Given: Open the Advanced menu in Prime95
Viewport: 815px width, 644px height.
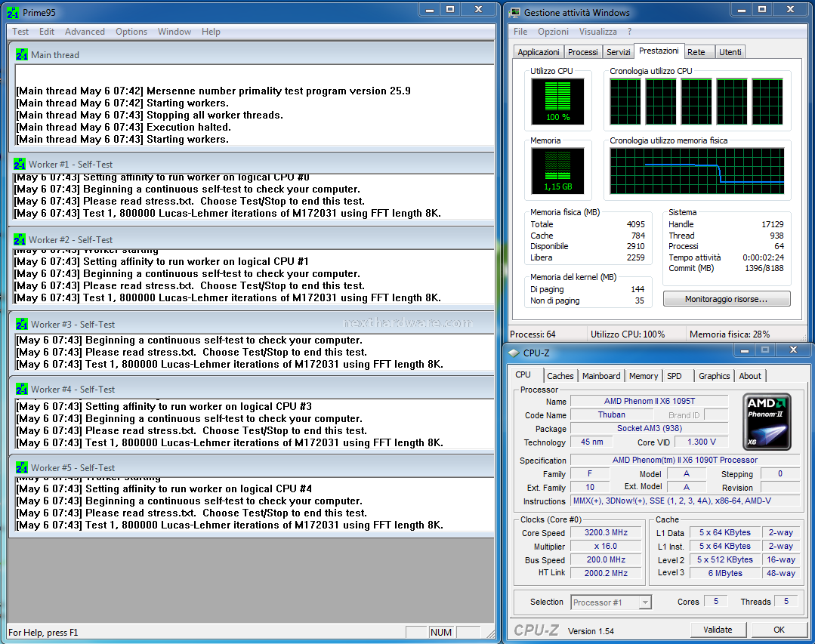Looking at the screenshot, I should pos(85,32).
